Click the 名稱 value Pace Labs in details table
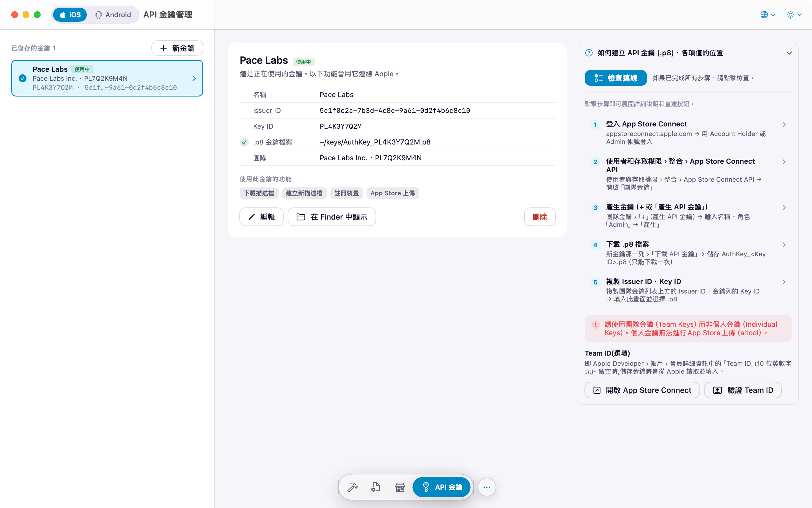Screen dimensions: 812x508 (337, 95)
